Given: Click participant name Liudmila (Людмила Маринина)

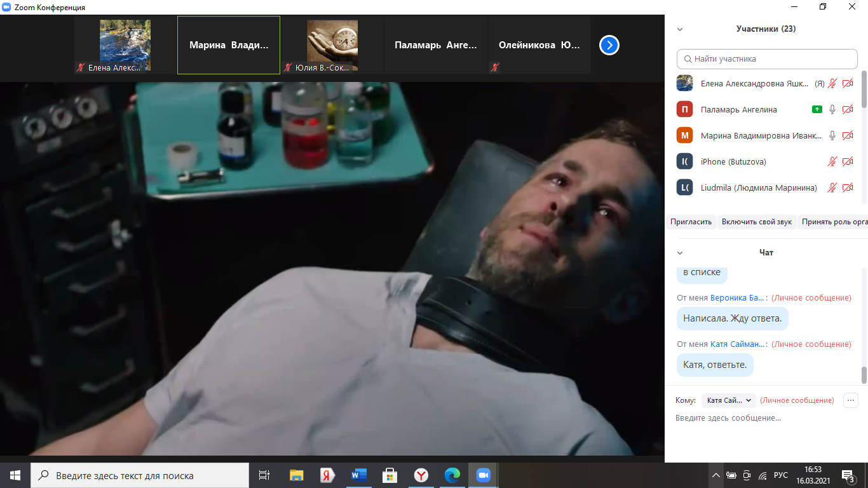Looking at the screenshot, I should click(x=759, y=187).
